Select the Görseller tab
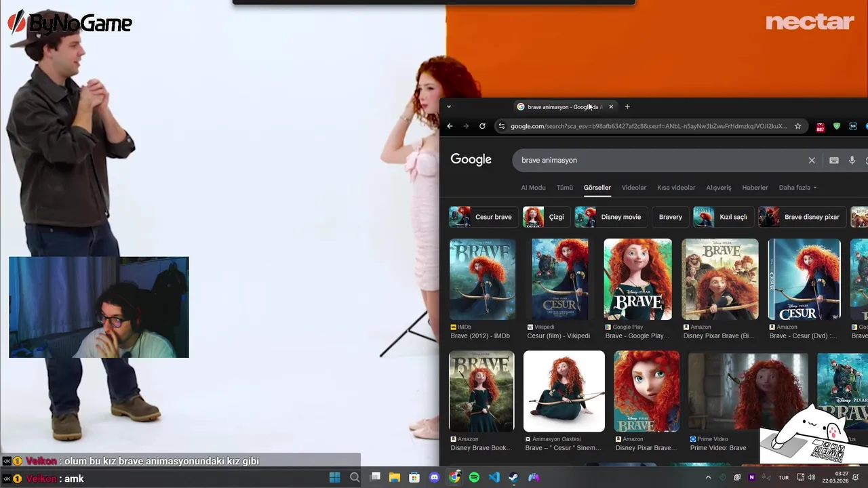Screen dimensions: 868x488 [x=597, y=188]
